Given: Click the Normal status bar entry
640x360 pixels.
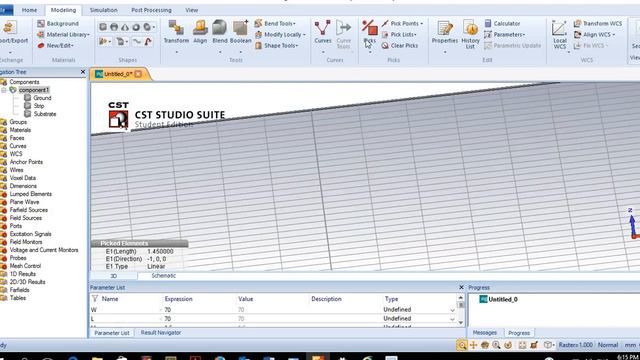Looking at the screenshot, I should tap(608, 345).
